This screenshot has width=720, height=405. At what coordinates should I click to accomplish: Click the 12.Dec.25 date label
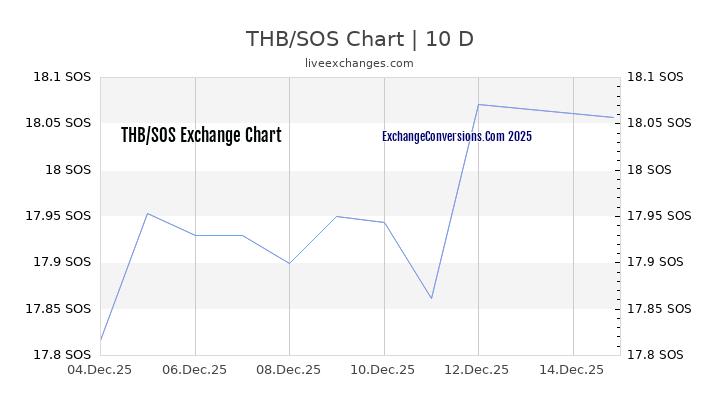[x=478, y=370]
